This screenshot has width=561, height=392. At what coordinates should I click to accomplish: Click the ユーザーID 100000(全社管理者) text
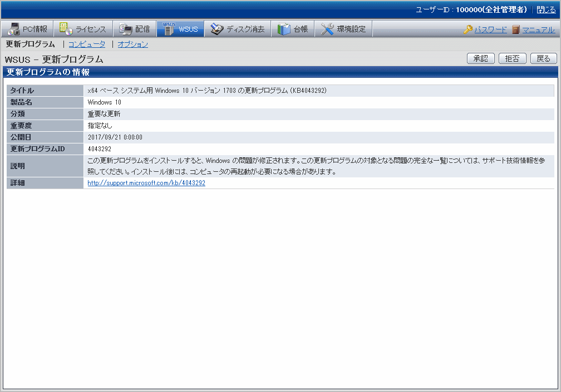(471, 9)
